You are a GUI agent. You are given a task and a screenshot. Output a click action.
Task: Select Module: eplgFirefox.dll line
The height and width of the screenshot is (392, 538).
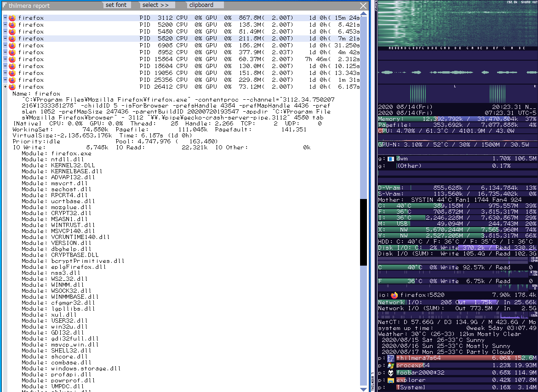(64, 267)
